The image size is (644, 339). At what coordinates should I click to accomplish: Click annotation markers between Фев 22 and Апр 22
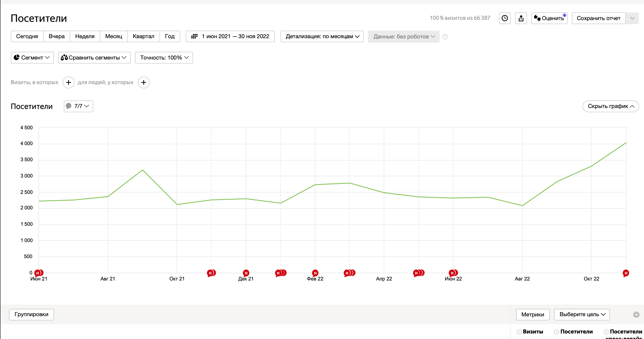[349, 273]
